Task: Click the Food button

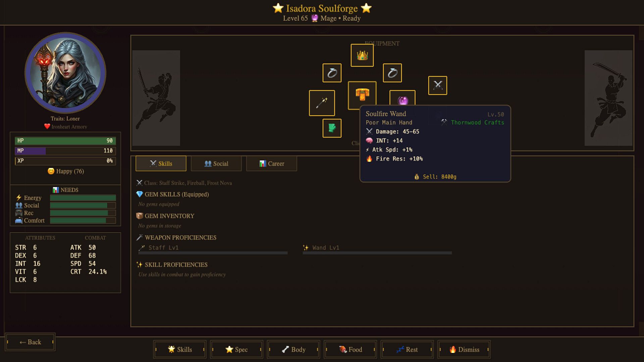Action: [x=350, y=350]
